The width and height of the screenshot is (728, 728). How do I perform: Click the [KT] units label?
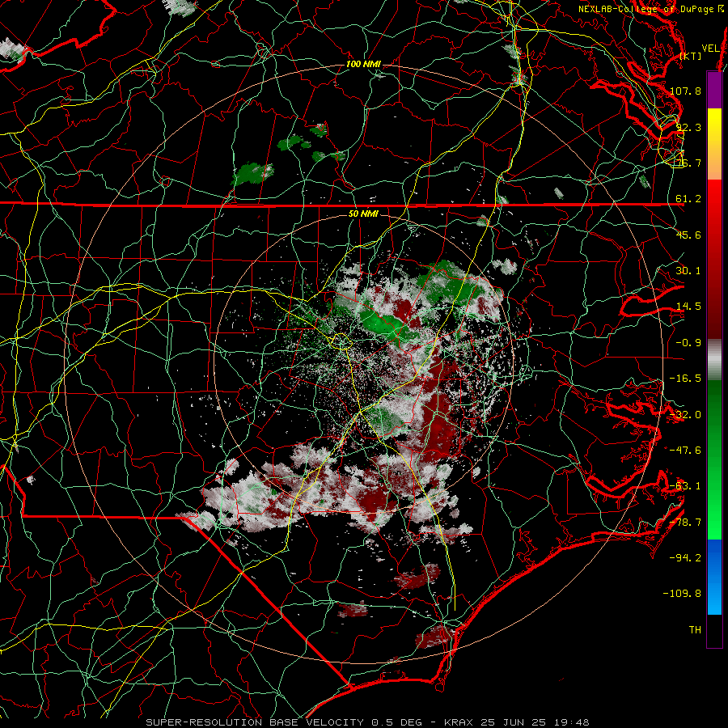pos(691,56)
